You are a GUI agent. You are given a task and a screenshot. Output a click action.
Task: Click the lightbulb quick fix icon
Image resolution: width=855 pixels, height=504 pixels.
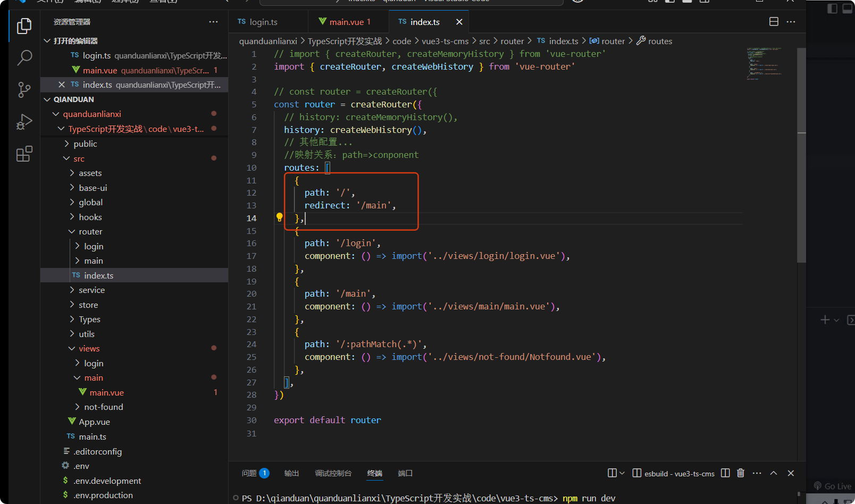point(279,217)
